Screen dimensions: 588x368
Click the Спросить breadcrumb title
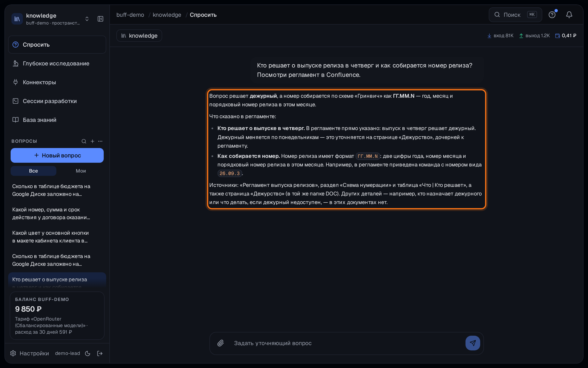click(203, 15)
